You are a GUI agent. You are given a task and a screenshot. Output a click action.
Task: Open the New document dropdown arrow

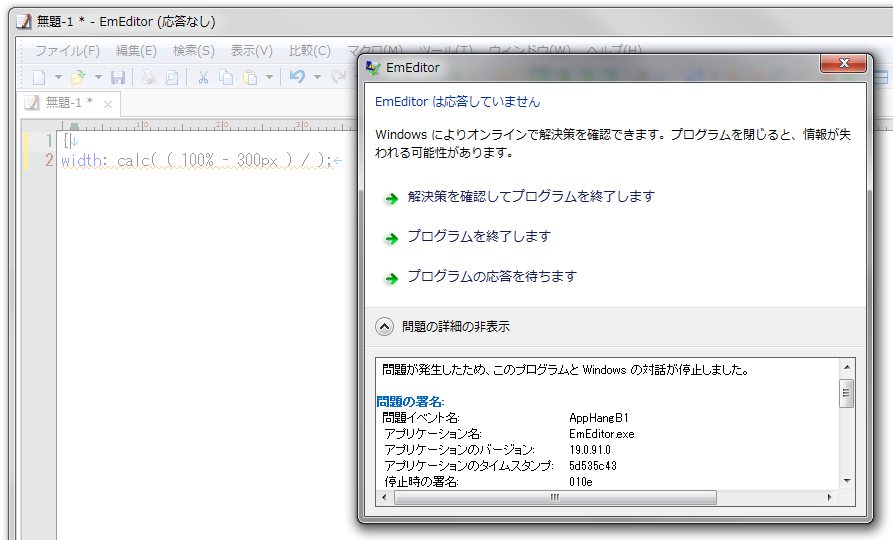click(x=58, y=77)
